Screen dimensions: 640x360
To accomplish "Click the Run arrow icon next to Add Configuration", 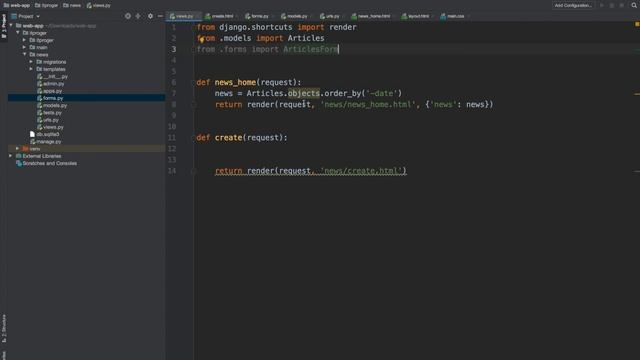I will click(x=602, y=5).
